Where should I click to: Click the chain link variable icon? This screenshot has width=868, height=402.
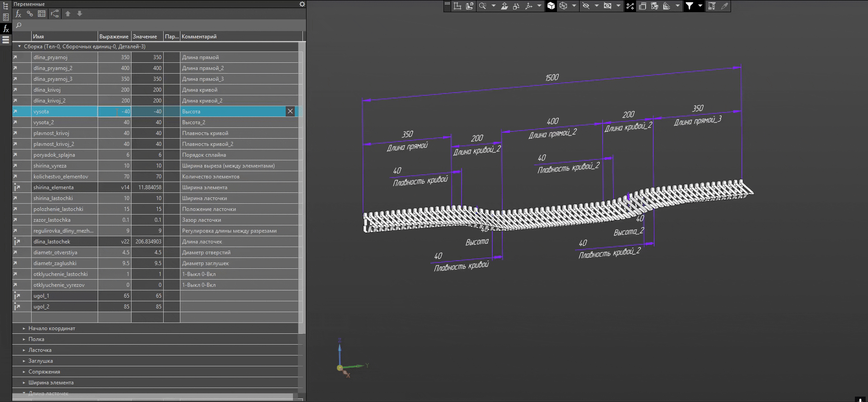point(30,14)
